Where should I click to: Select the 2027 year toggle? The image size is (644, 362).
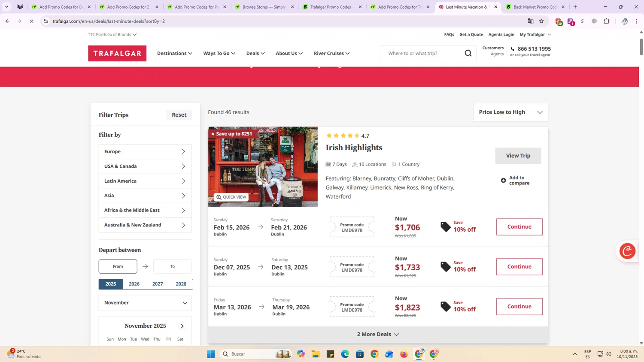(x=158, y=284)
